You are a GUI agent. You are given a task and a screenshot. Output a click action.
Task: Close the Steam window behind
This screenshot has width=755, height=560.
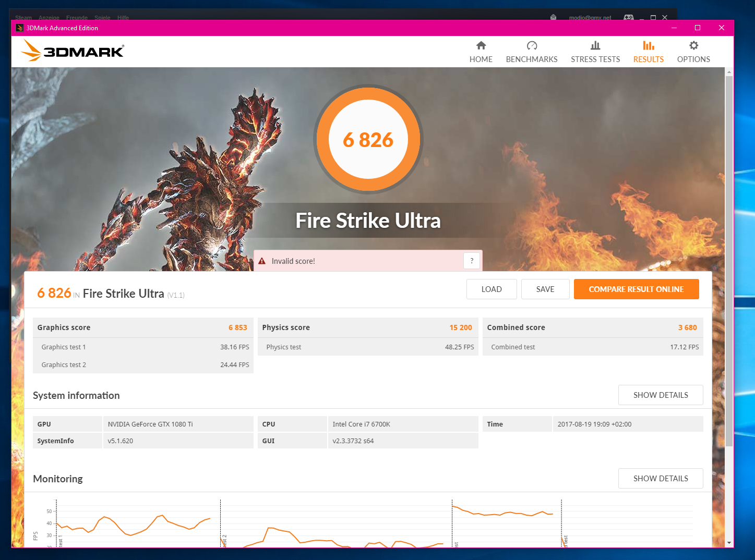665,18
